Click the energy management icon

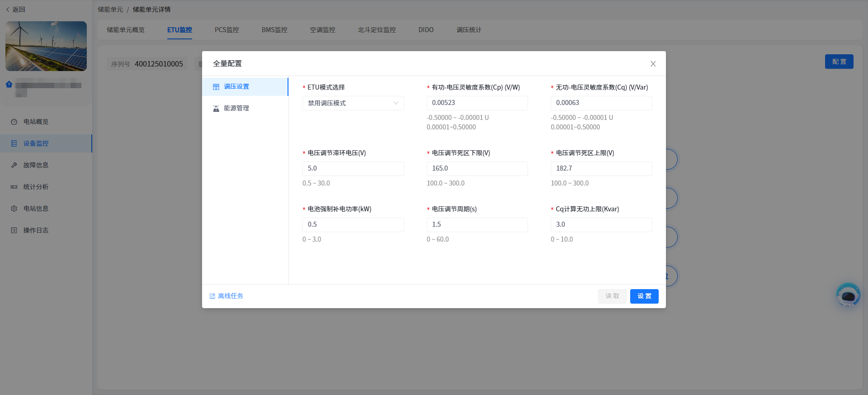tap(216, 109)
